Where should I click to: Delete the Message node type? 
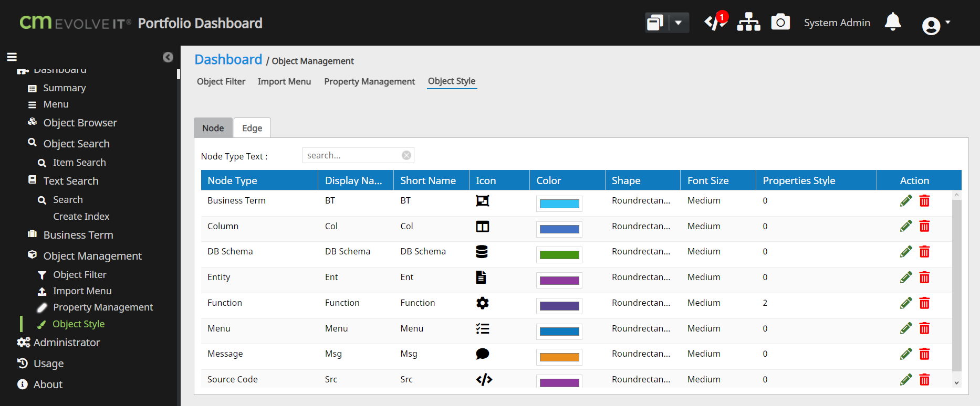924,354
